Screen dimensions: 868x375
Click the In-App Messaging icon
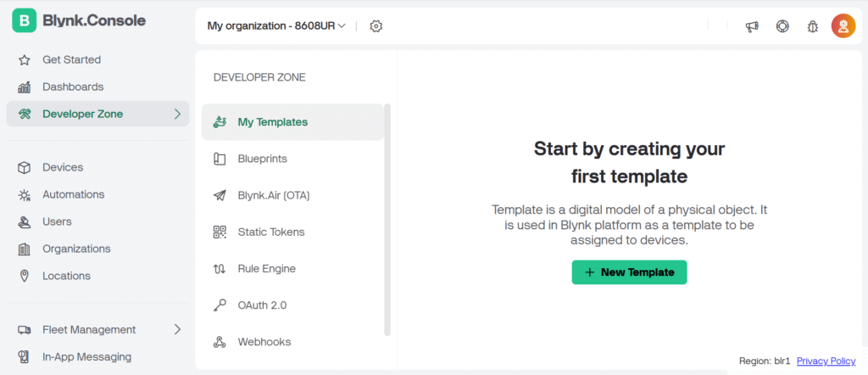point(25,356)
